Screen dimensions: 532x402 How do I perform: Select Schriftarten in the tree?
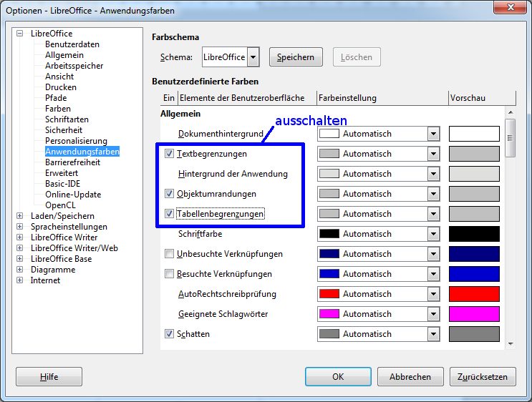point(67,119)
